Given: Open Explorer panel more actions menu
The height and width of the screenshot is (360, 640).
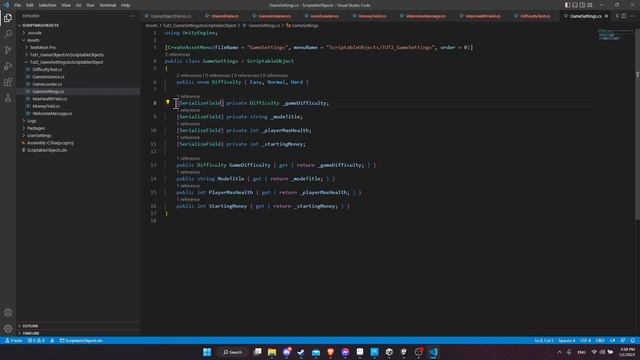Looking at the screenshot, I should coord(132,16).
